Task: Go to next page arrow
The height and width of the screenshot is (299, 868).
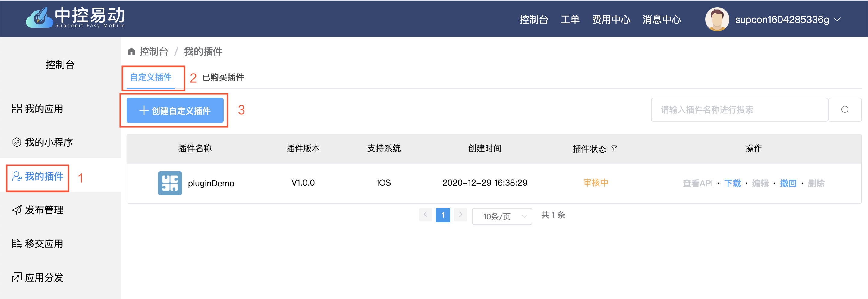Action: [x=460, y=215]
